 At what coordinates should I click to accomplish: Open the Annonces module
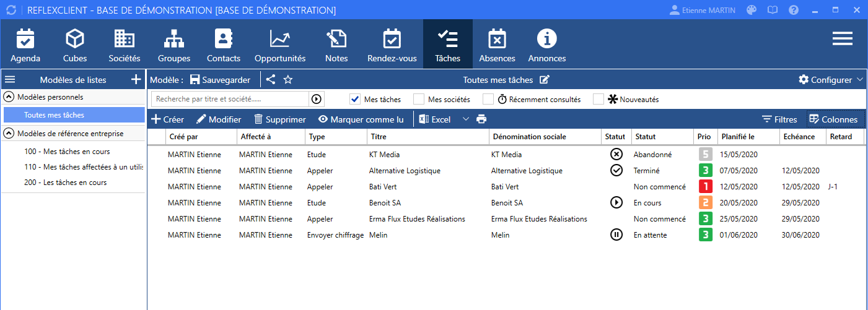[x=546, y=45]
